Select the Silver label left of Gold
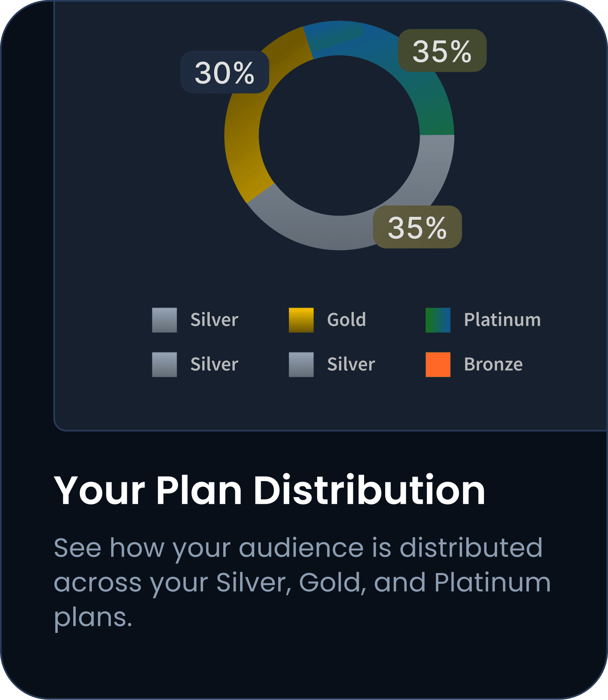 [x=214, y=320]
